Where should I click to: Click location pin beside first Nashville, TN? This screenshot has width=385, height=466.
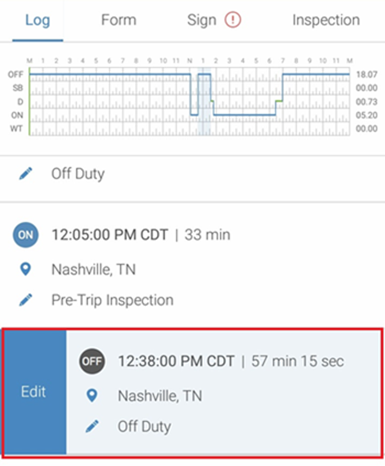(26, 269)
